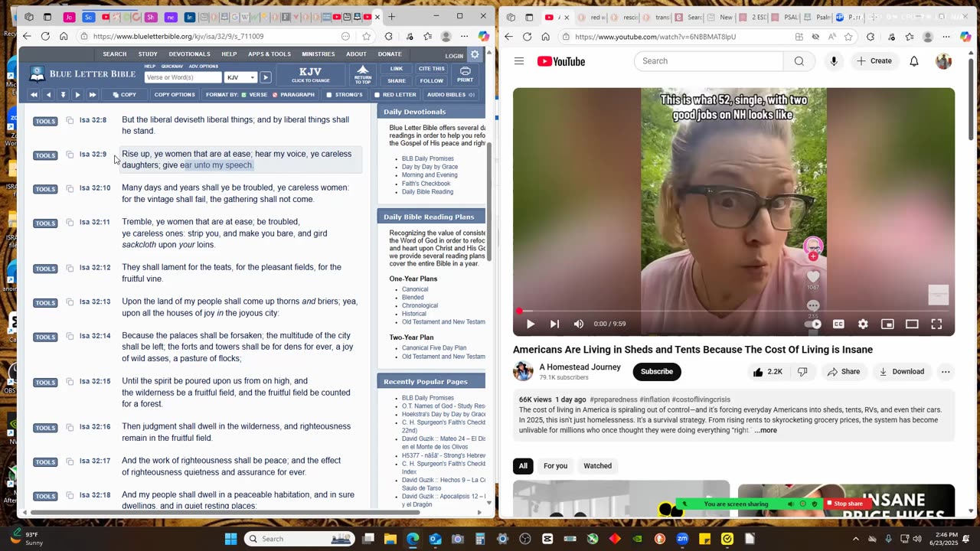The width and height of the screenshot is (980, 551).
Task: Subscribe to A Homestead Journey
Action: click(657, 372)
